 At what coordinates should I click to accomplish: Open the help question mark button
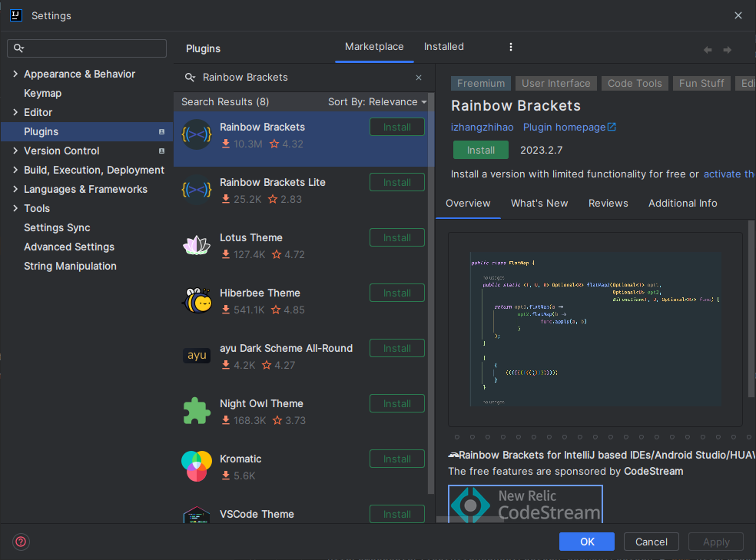tap(22, 542)
